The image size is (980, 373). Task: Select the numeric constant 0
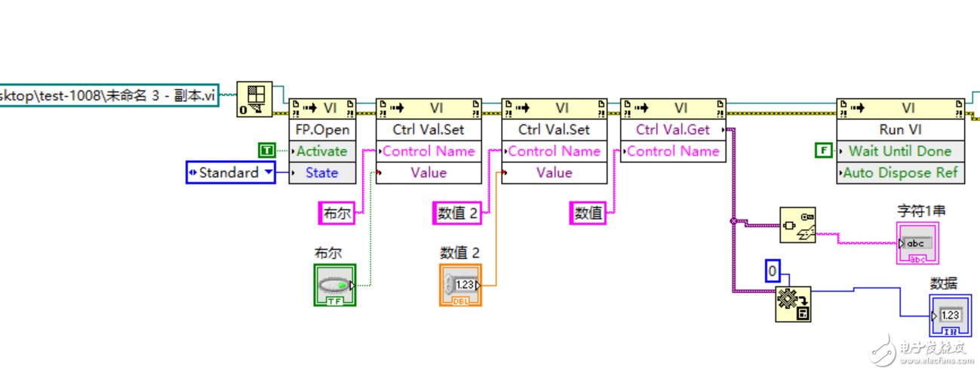772,272
